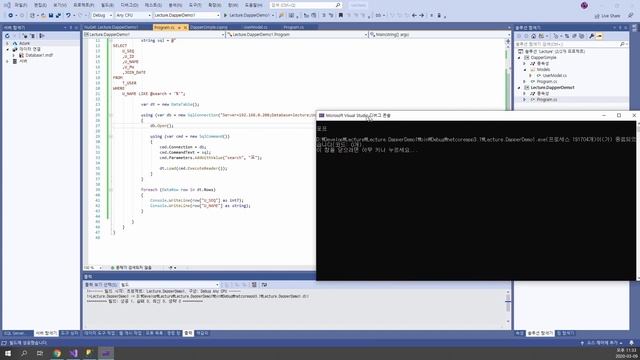
Task: Open the Windows Start menu
Action: coord(8,353)
